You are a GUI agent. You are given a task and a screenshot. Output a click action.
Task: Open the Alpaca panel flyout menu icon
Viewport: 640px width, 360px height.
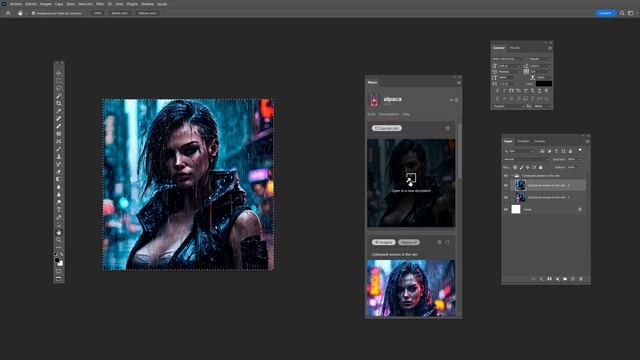pos(459,82)
